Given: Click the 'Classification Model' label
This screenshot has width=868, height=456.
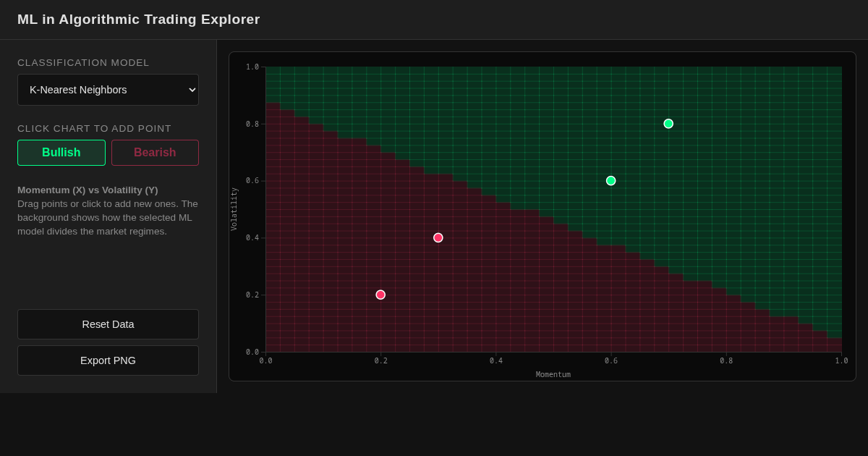Looking at the screenshot, I should pyautogui.click(x=83, y=63).
